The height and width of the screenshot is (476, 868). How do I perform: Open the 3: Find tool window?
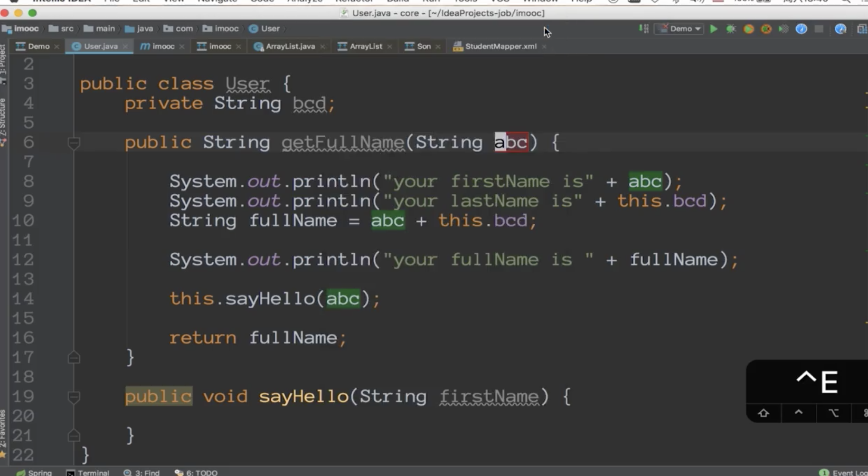142,472
